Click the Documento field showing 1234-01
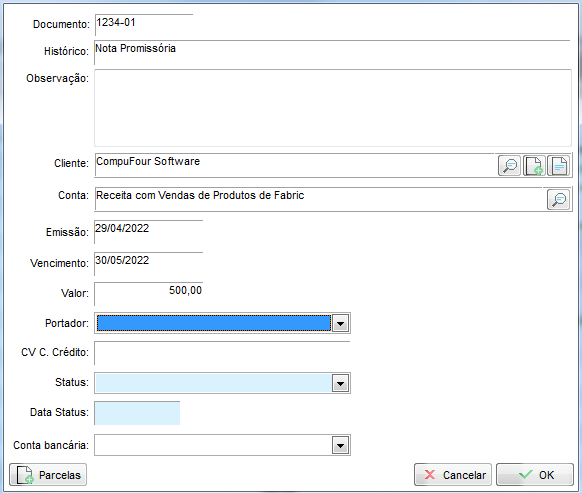 click(x=144, y=25)
